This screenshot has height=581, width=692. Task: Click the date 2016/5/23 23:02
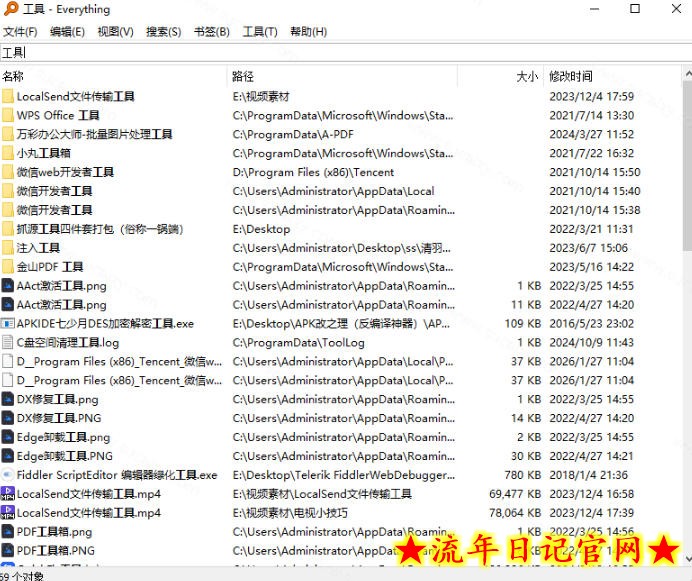(591, 324)
